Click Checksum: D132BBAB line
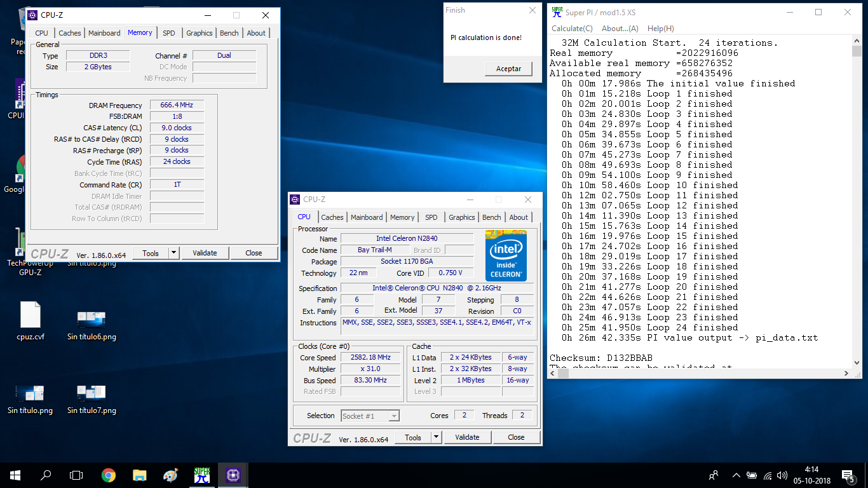Viewport: 868px width, 488px height. [601, 358]
